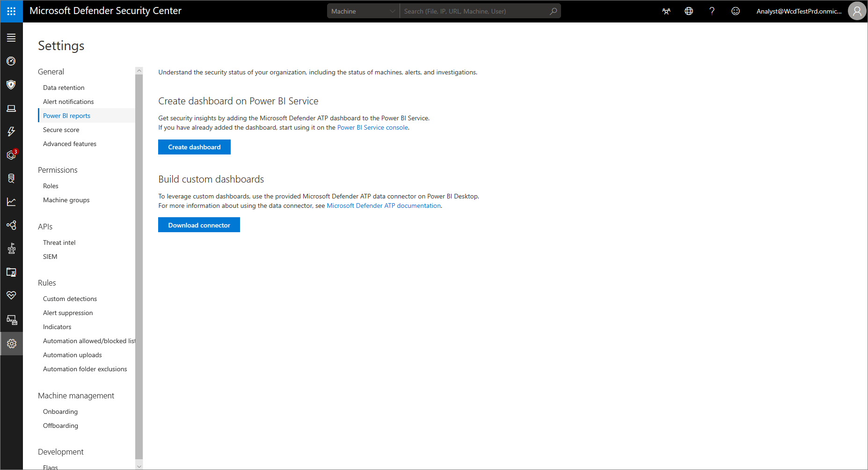
Task: Select Machine groups under Permissions
Action: (66, 200)
